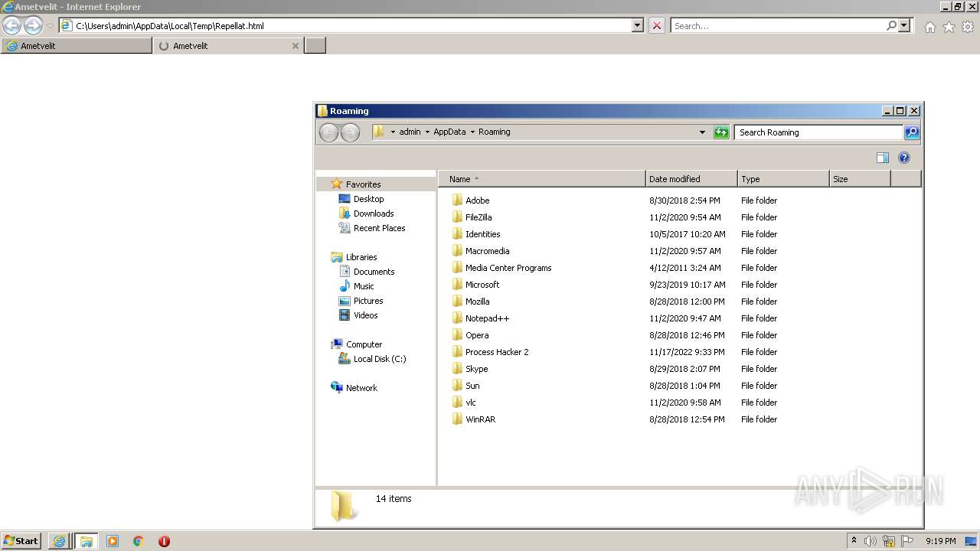Sort by the Date modified column
The width and height of the screenshot is (980, 551).
(x=691, y=179)
